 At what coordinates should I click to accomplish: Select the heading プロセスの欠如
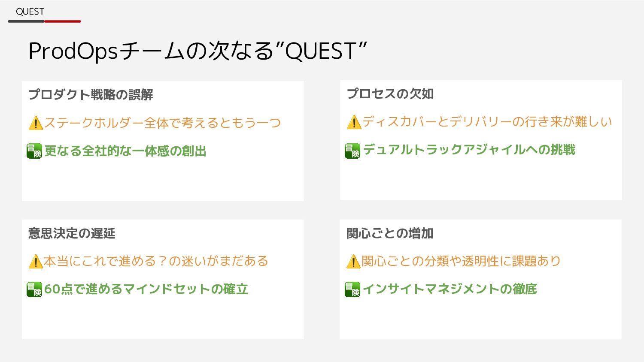(390, 94)
